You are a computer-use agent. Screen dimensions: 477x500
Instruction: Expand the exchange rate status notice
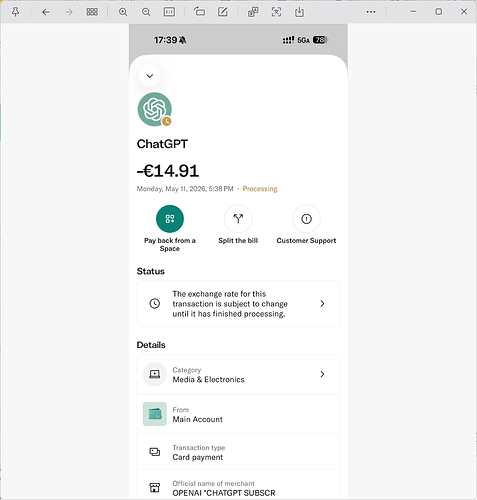pyautogui.click(x=238, y=304)
